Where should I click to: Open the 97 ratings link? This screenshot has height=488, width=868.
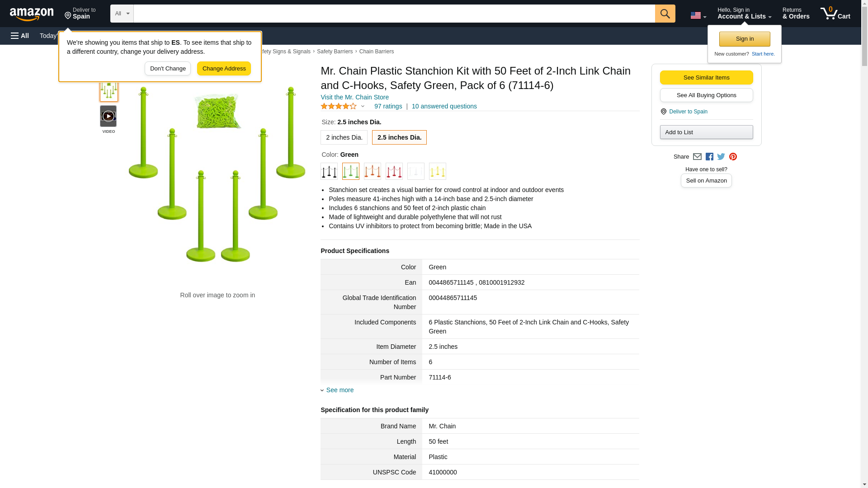coord(387,106)
